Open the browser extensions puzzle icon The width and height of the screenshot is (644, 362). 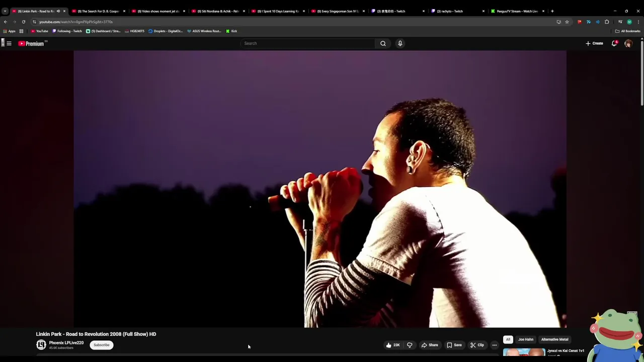point(607,22)
